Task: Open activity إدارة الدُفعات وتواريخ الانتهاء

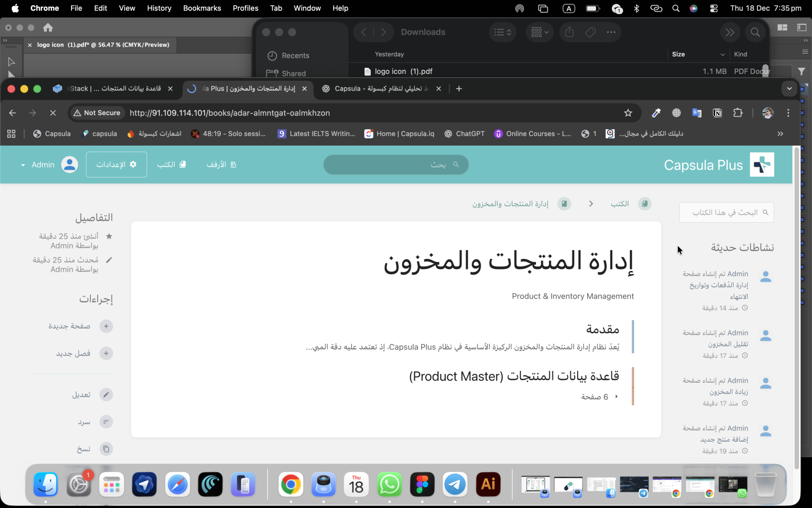Action: click(719, 291)
